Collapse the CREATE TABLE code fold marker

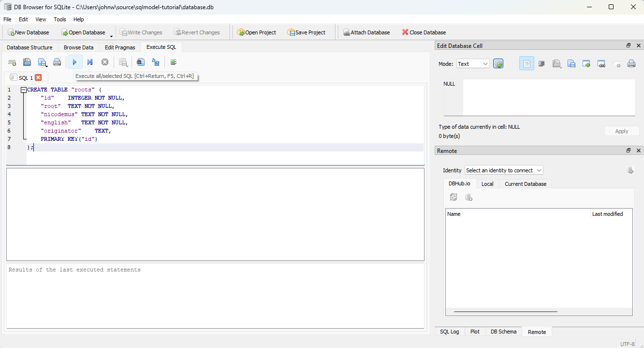coord(23,90)
